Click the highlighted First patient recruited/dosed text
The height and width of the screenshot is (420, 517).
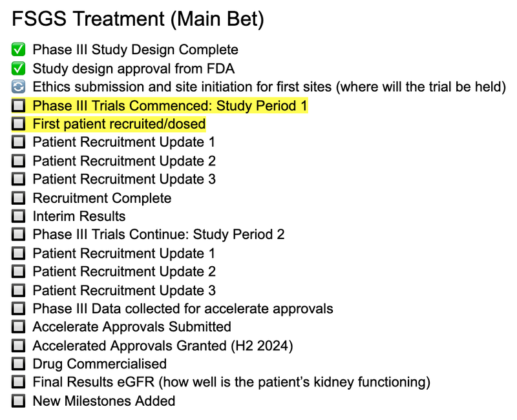tap(119, 124)
